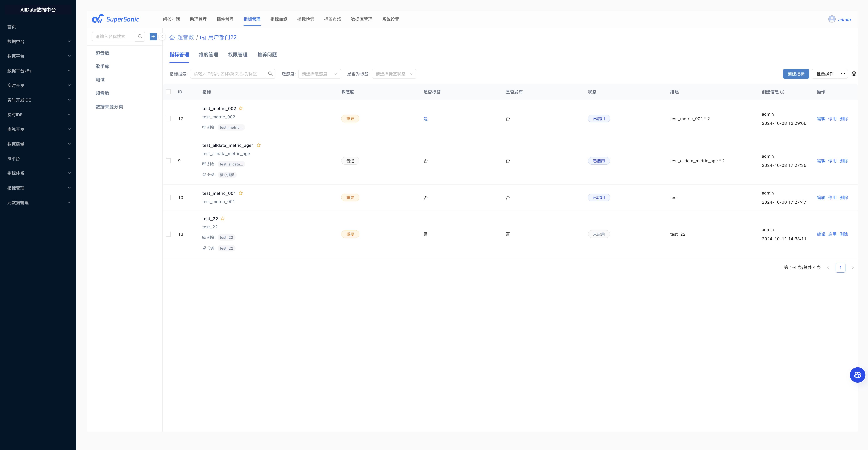The height and width of the screenshot is (450, 868).
Task: Collapse the left domain panel arrow
Action: pyautogui.click(x=162, y=37)
